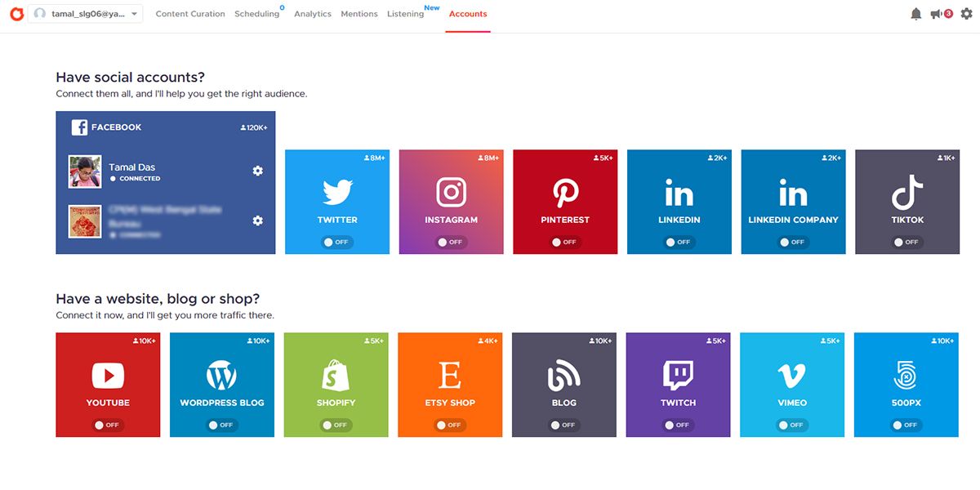
Task: Open the Scheduling section
Action: [257, 13]
